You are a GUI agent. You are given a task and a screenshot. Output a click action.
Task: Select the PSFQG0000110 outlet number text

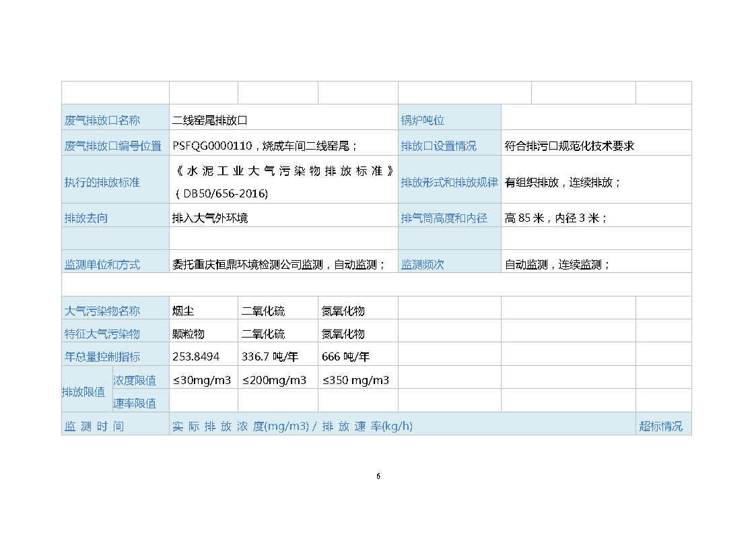212,146
